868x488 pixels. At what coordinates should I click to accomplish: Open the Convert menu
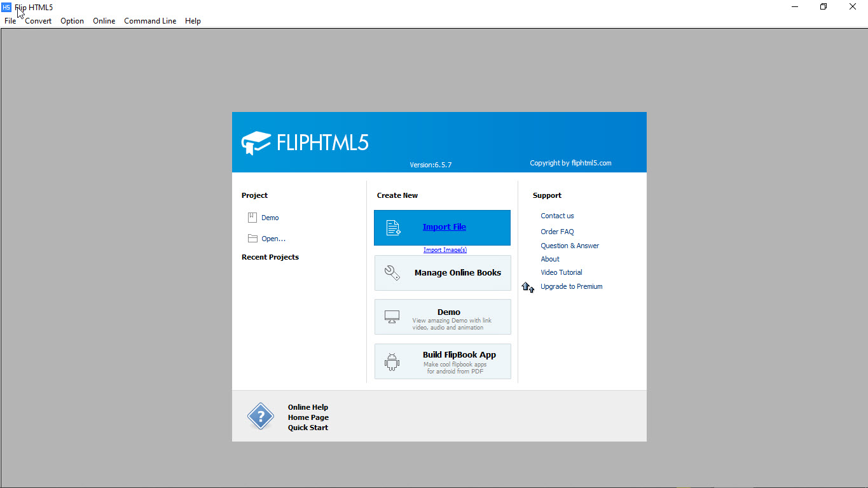[x=38, y=21]
